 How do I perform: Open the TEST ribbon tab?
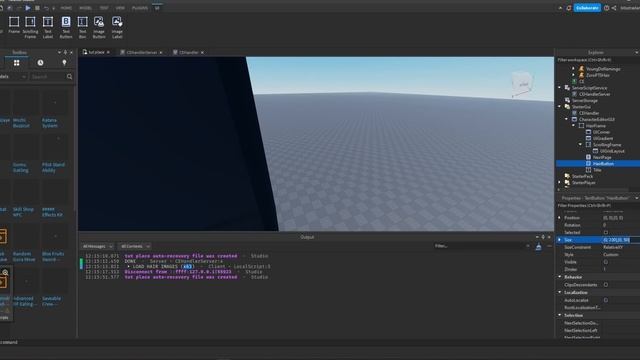[x=104, y=8]
